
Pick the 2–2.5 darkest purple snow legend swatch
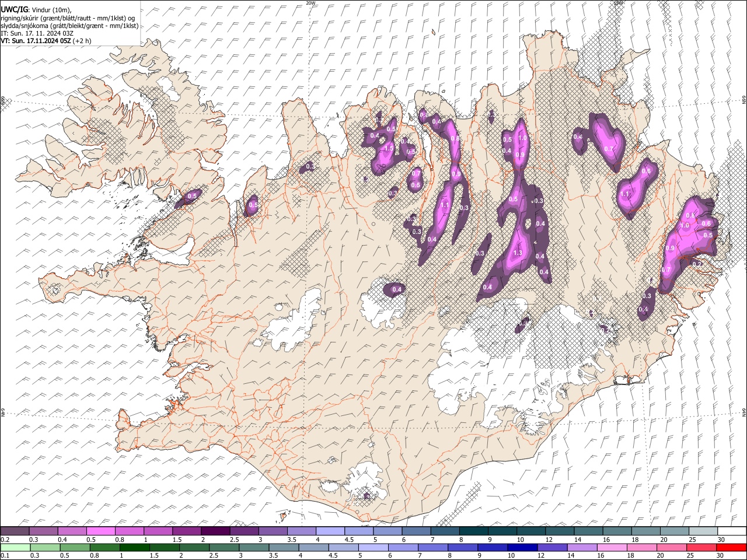(215, 531)
